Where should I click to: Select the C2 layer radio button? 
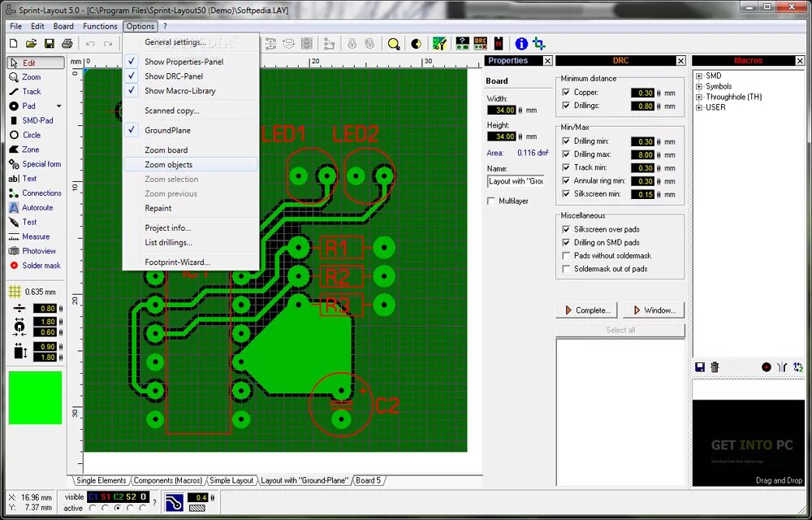click(117, 507)
